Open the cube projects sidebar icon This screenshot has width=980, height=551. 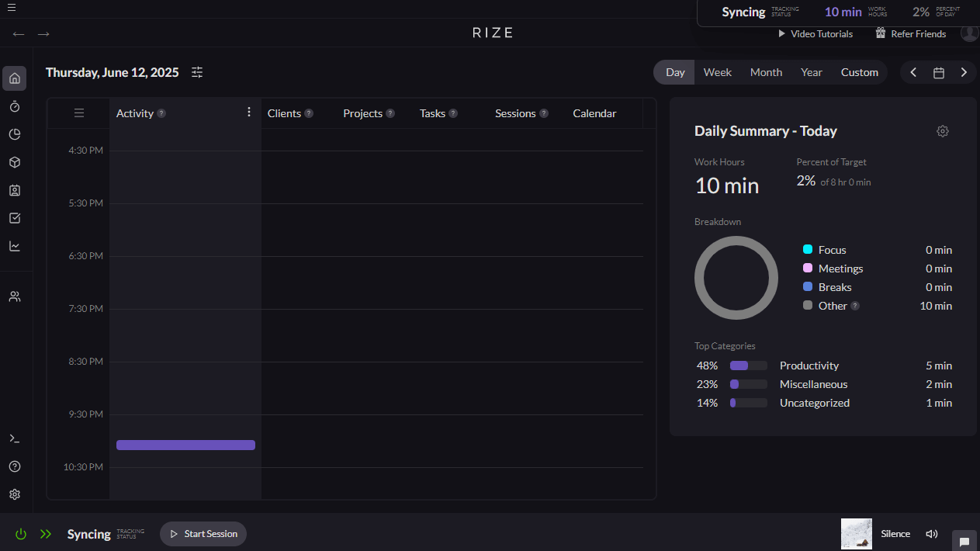click(x=14, y=162)
